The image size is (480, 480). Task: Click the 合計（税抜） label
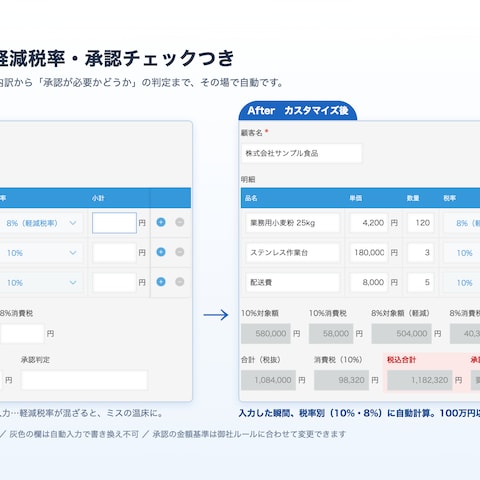(261, 360)
